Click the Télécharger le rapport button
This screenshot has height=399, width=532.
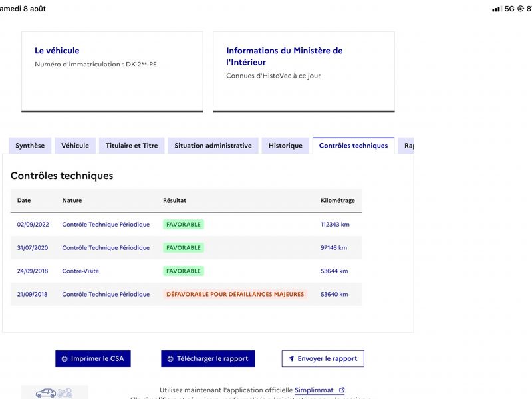pyautogui.click(x=208, y=358)
